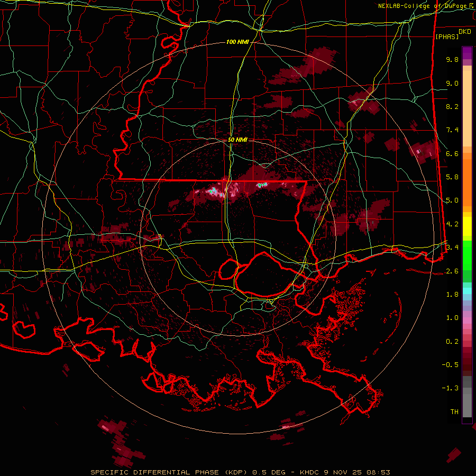The image size is (476, 476).
Task: Click the 7.4 scale value
Action: [452, 130]
